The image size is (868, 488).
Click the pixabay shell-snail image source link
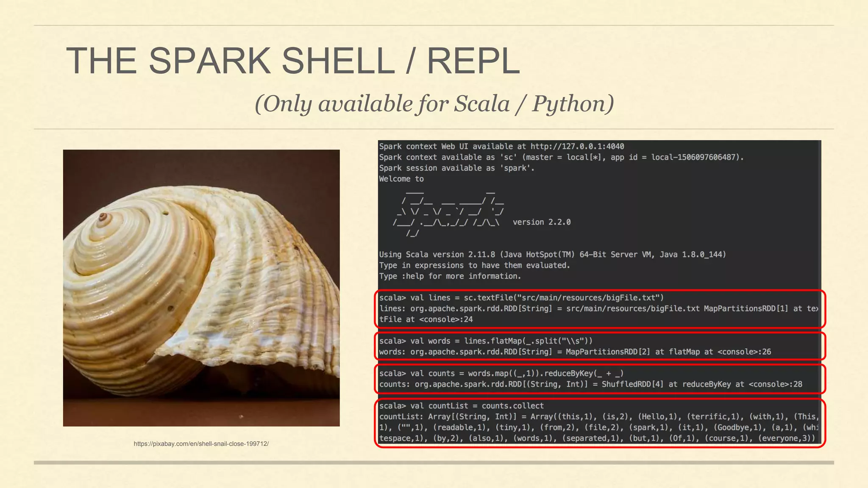point(201,444)
